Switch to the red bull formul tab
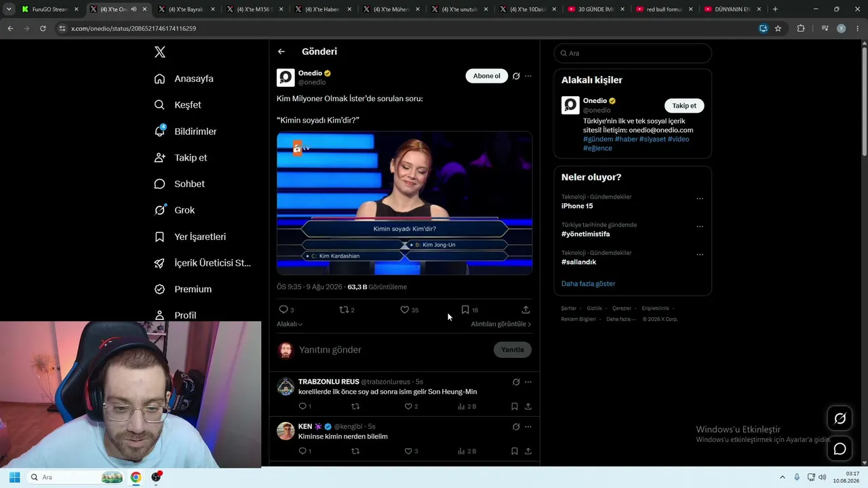 click(664, 9)
